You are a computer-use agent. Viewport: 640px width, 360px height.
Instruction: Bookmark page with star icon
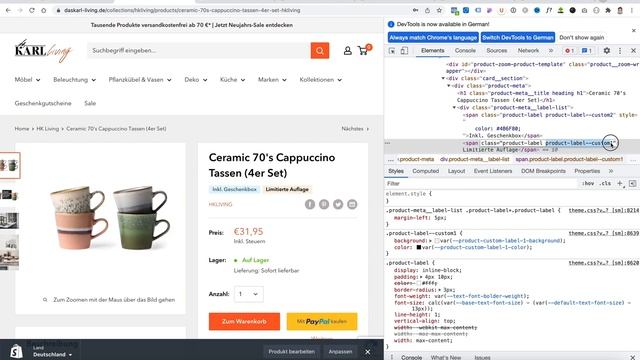439,10
